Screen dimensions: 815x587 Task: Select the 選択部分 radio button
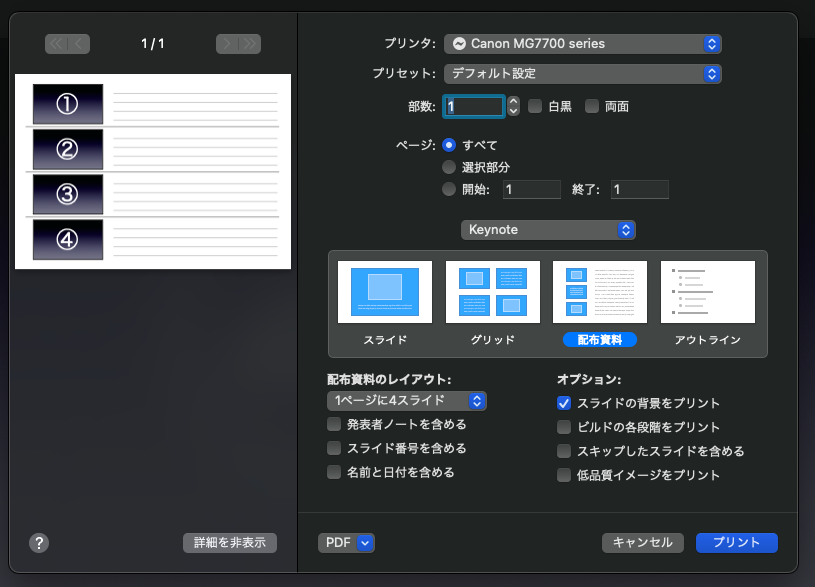pyautogui.click(x=450, y=167)
